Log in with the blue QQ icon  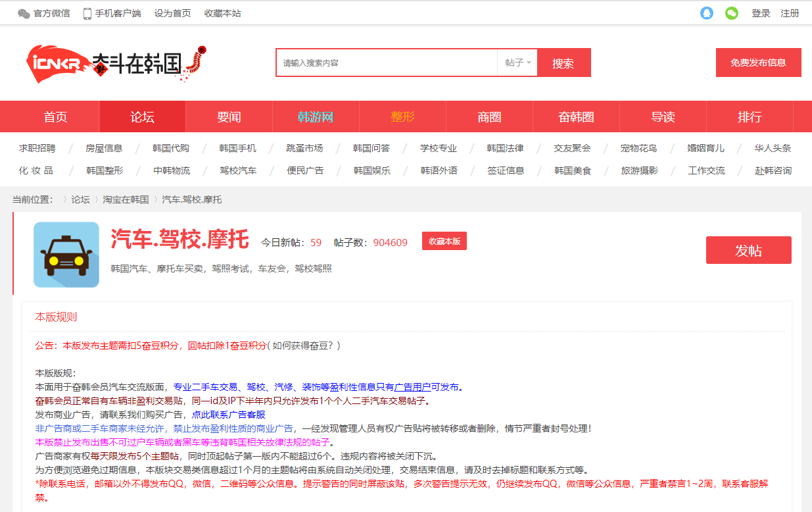(706, 13)
